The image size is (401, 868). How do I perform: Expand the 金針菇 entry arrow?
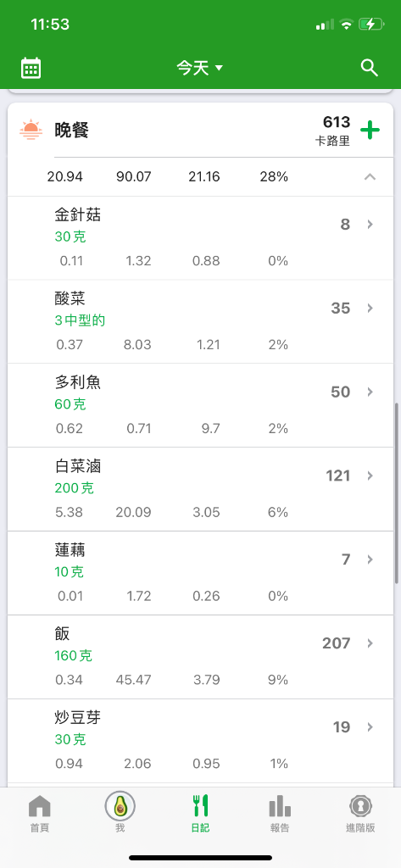tap(370, 224)
